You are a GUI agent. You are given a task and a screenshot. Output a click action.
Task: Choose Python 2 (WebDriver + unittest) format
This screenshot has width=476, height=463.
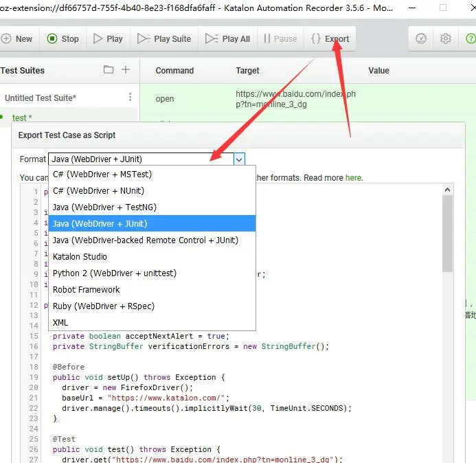(152, 273)
